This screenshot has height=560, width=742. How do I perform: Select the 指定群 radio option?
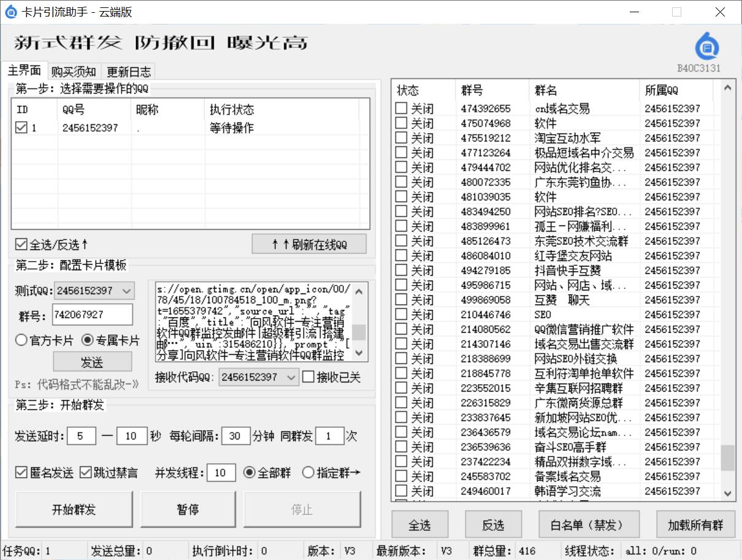pyautogui.click(x=331, y=472)
